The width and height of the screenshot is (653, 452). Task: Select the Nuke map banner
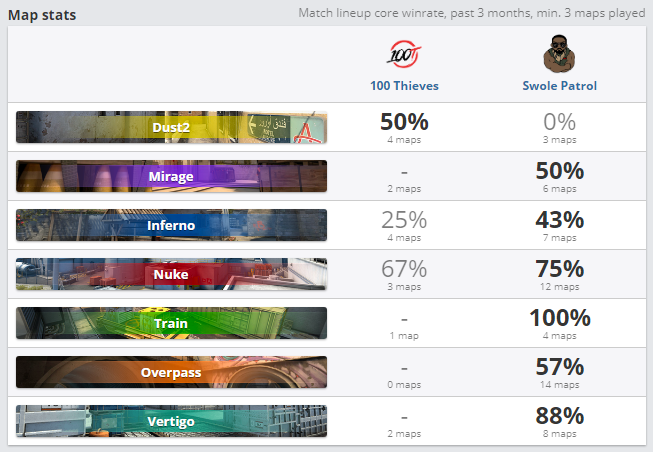point(172,274)
